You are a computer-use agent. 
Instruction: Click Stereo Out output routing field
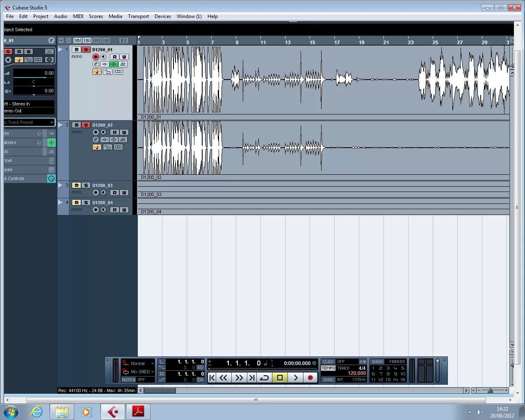(x=29, y=111)
